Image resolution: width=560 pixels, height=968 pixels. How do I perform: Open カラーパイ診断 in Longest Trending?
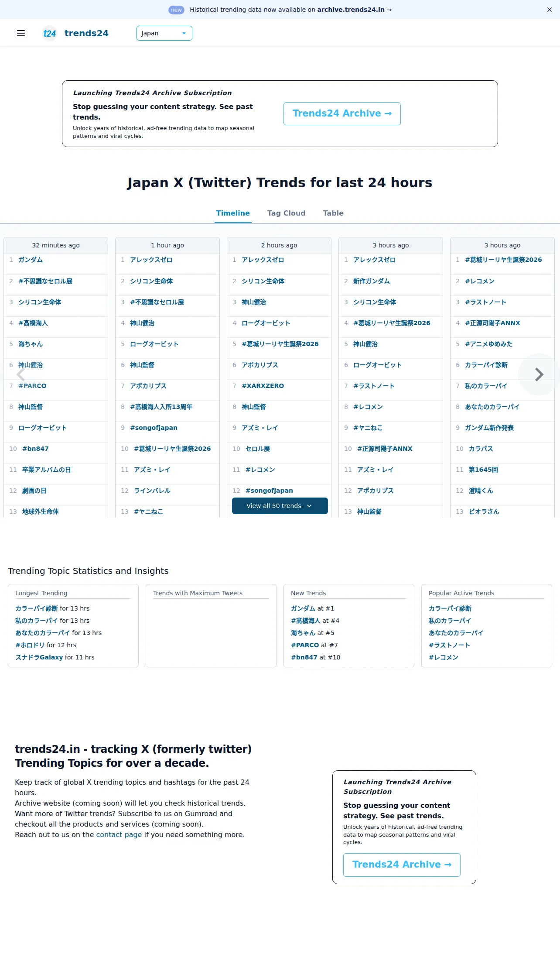click(37, 609)
